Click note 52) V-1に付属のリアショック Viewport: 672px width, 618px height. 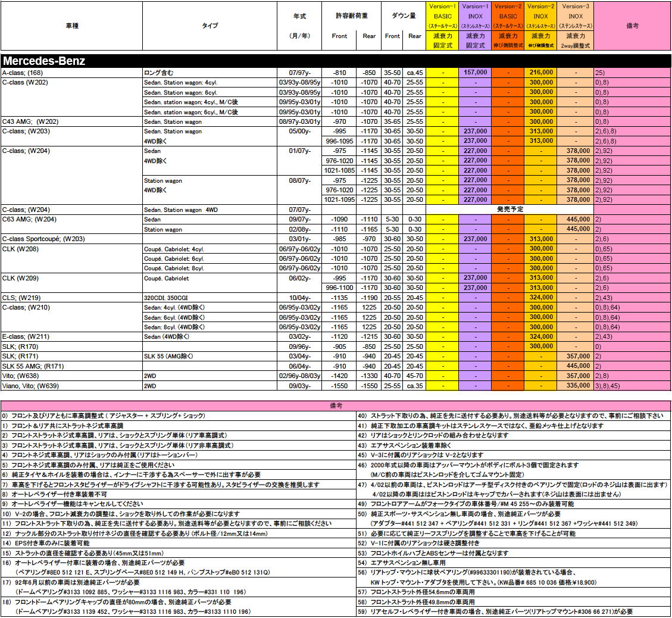click(x=514, y=544)
